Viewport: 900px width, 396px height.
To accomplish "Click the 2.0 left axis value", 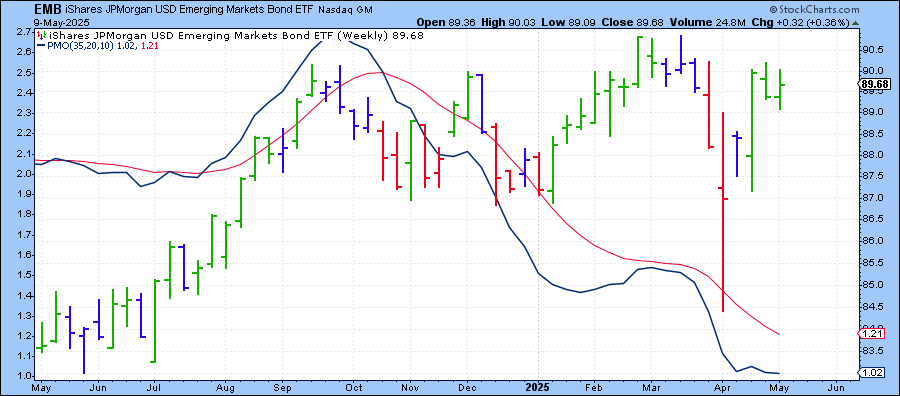I will 24,174.
